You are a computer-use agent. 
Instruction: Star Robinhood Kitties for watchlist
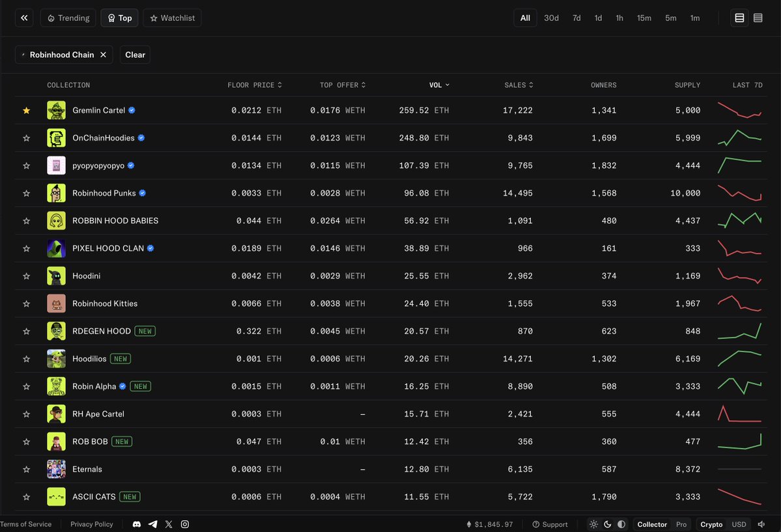click(27, 304)
